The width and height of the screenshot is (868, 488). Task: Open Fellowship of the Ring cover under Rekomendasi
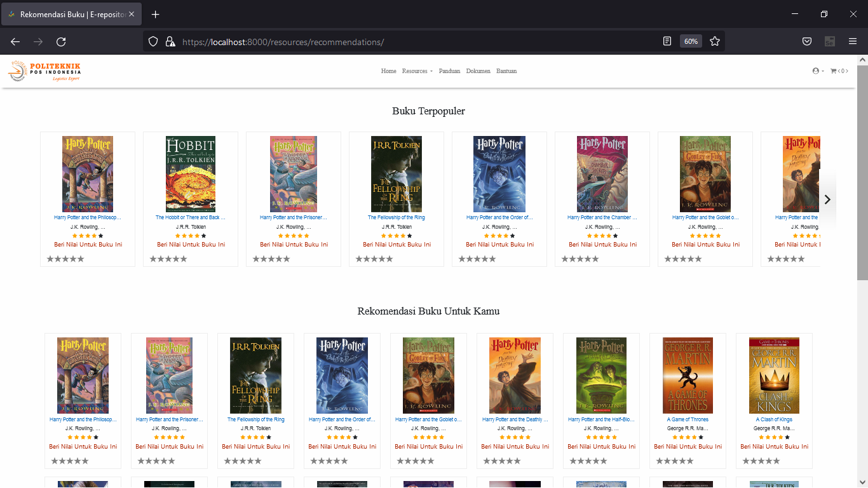(x=256, y=376)
